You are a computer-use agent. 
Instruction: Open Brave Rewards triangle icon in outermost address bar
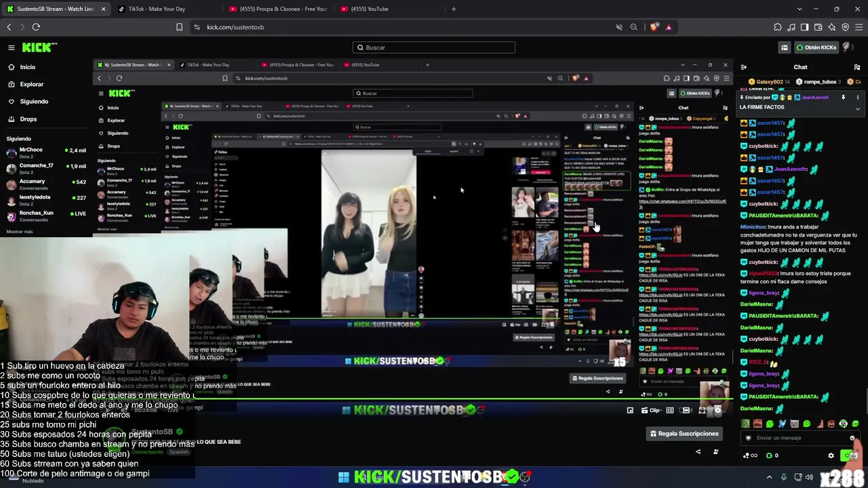[x=669, y=27]
